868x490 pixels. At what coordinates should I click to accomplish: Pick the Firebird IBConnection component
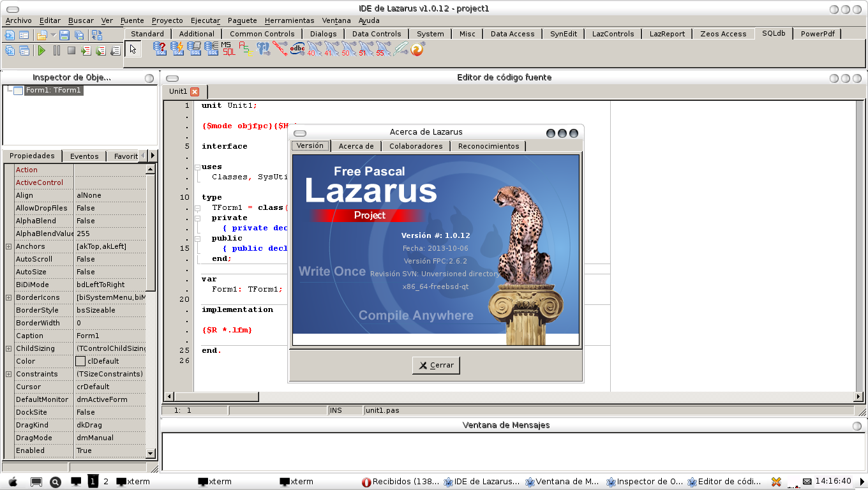point(417,48)
